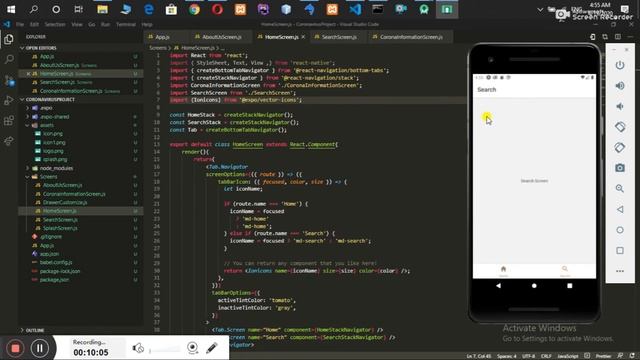Open splash.png in the explorer tree
Image resolution: width=640 pixels, height=360 pixels.
click(55, 160)
